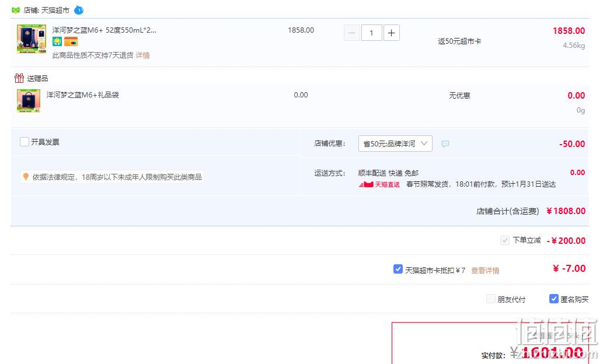This screenshot has width=603, height=364.
Task: Click the green badge icon under the product title
Action: pos(57,41)
